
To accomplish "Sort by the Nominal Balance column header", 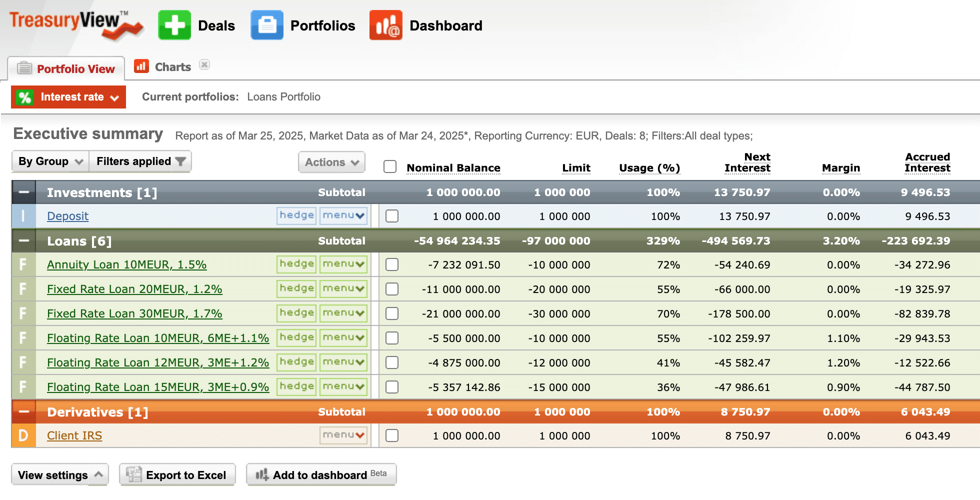I will [453, 167].
